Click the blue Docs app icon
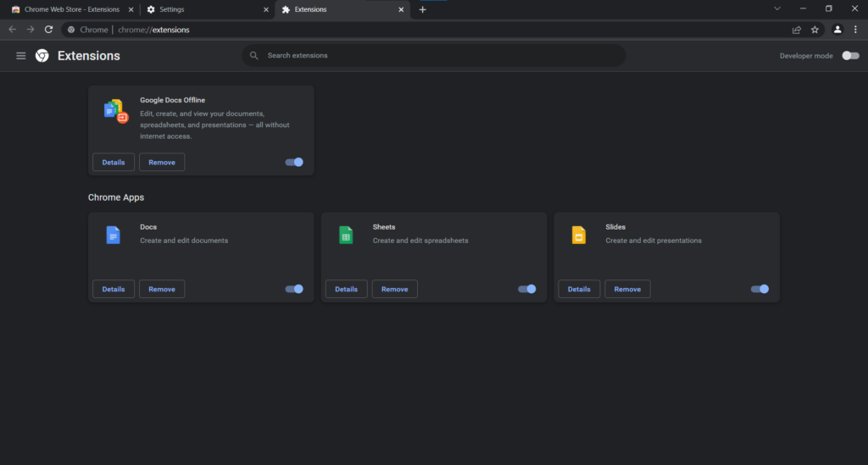 click(x=113, y=235)
